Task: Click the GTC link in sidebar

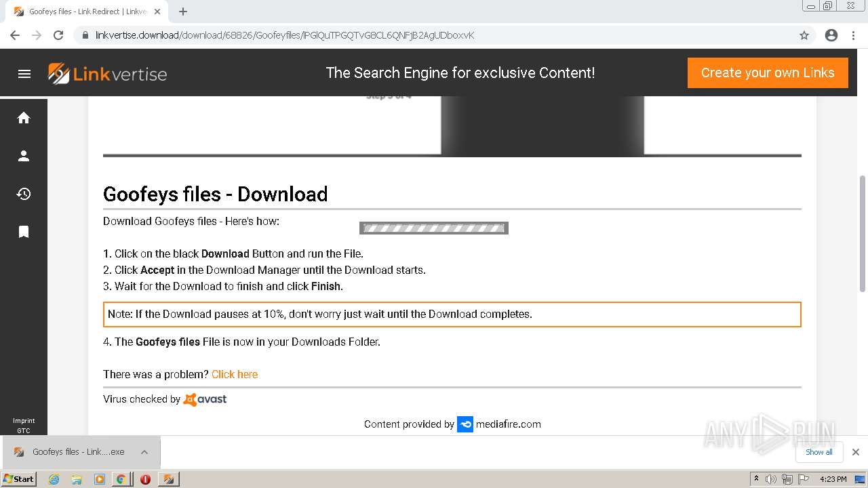Action: point(24,430)
